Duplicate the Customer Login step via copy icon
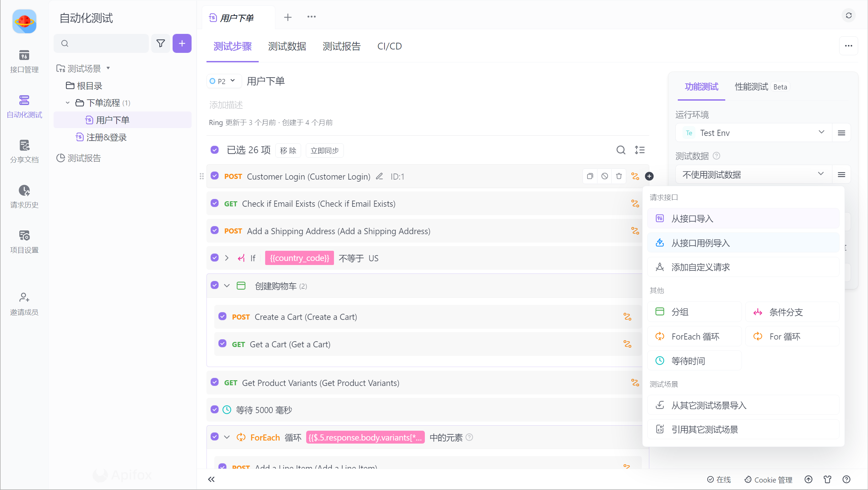 [x=590, y=176]
